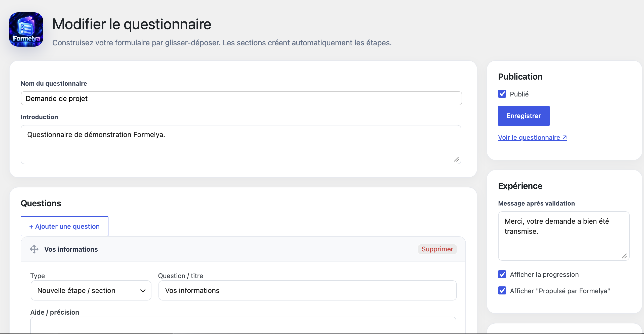Viewport: 644px width, 334px height.
Task: Open Voir le questionnaire link
Action: [532, 138]
